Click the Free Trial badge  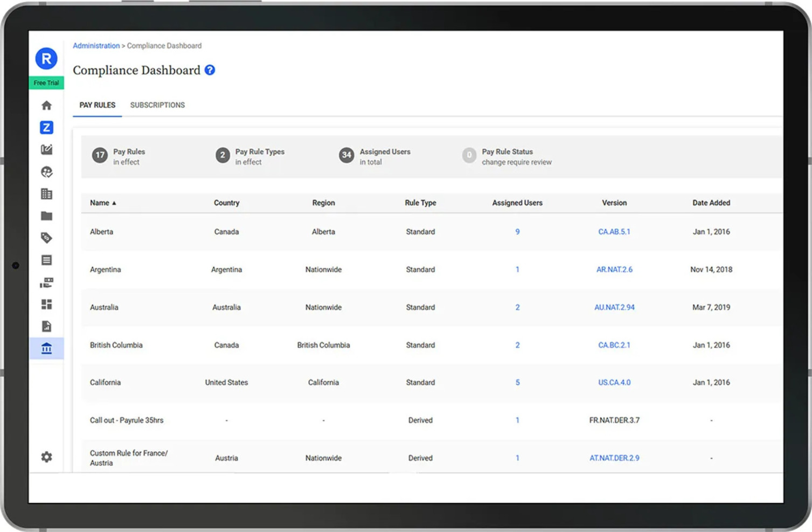[46, 83]
